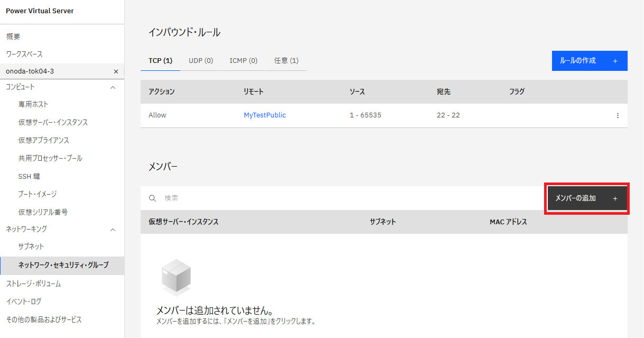Go to 共用プロセッサー・プール
Viewport: 644px width, 338px height.
coord(50,158)
